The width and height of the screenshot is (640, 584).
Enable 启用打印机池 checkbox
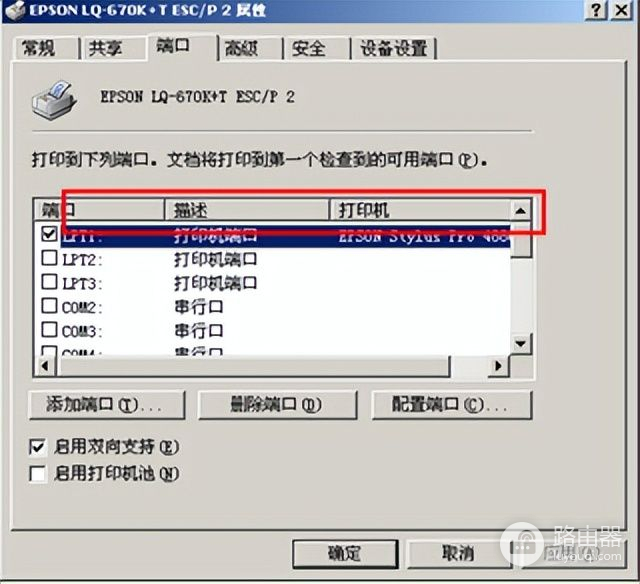click(x=37, y=474)
